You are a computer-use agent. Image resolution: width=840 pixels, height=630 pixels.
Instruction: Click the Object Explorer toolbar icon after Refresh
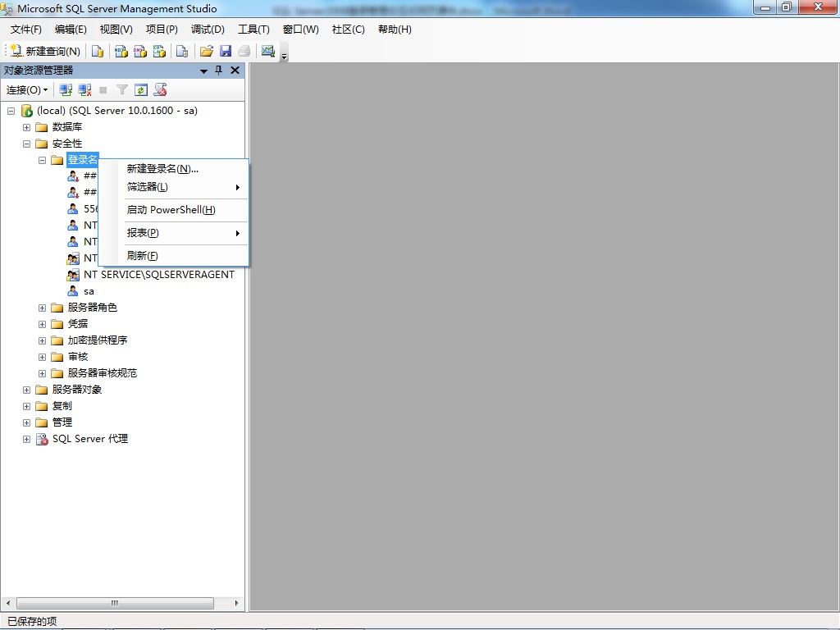click(x=160, y=90)
